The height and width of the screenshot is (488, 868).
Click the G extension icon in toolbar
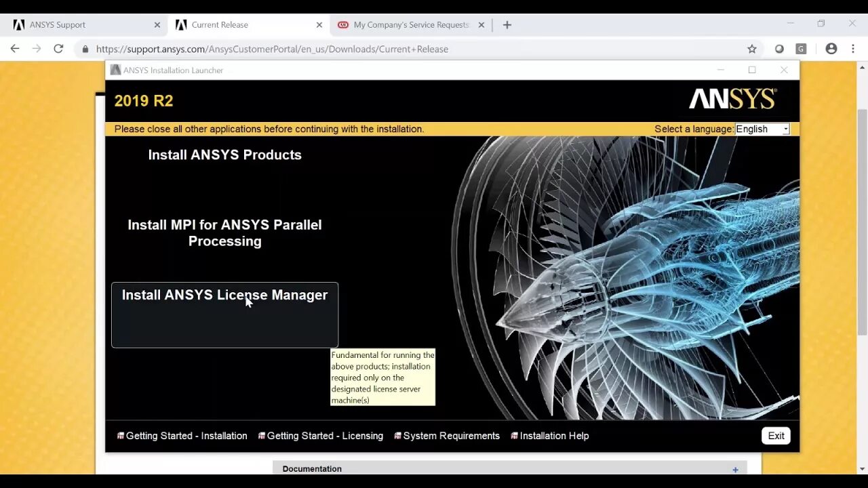(x=801, y=49)
